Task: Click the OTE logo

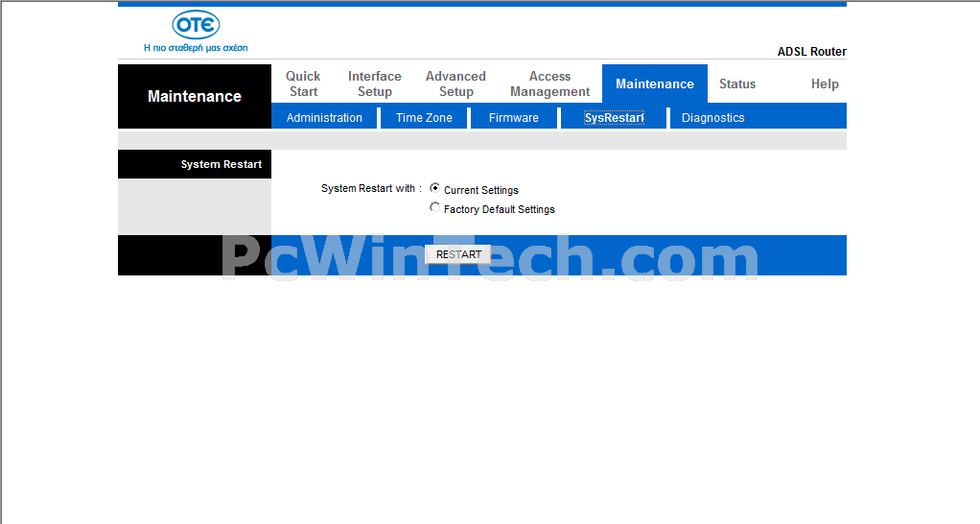Action: [196, 24]
